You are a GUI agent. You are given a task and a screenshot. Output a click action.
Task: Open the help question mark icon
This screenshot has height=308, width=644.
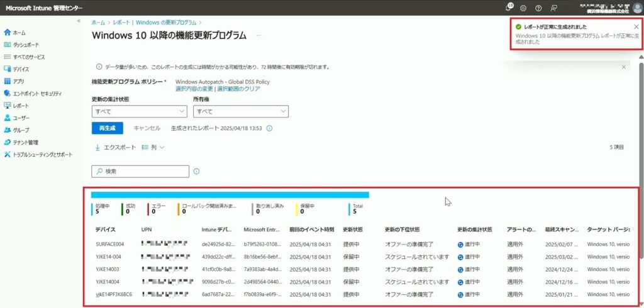pos(538,8)
